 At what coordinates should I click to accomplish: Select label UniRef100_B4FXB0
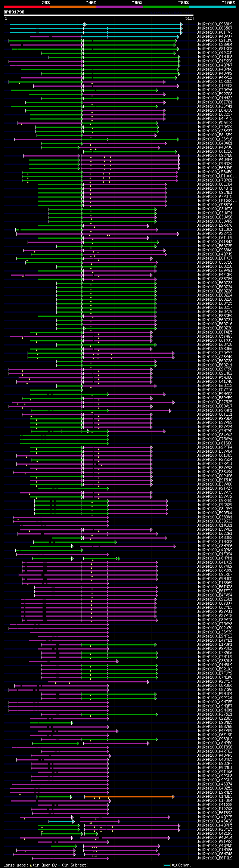pos(214,275)
